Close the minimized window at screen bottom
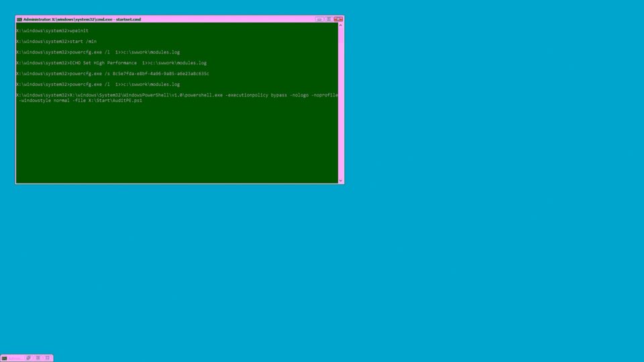This screenshot has width=644, height=362. pos(48,358)
